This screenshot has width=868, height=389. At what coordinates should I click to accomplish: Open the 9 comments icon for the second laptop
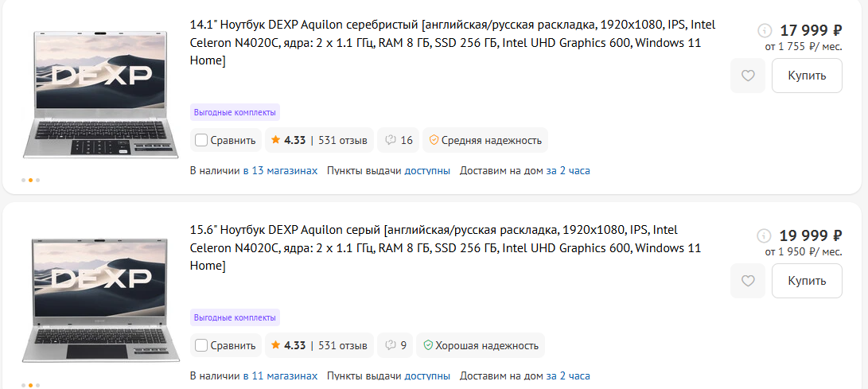[x=395, y=346]
